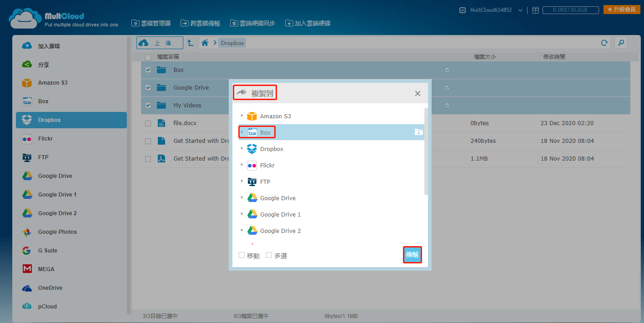Close the 複製到 dialog
The height and width of the screenshot is (323, 644).
tap(418, 93)
